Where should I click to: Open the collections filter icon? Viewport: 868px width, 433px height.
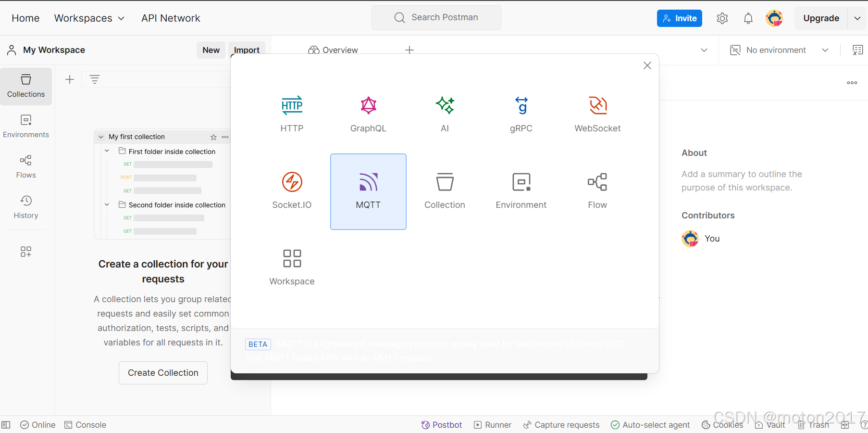(95, 79)
